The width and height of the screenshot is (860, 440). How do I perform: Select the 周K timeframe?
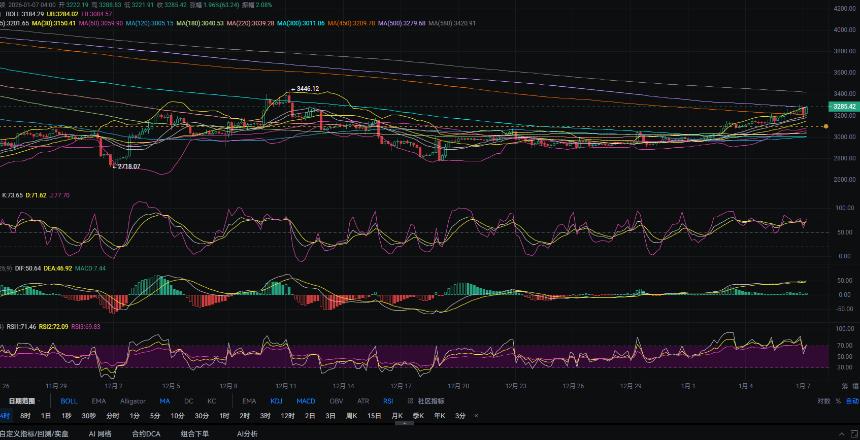pos(352,416)
